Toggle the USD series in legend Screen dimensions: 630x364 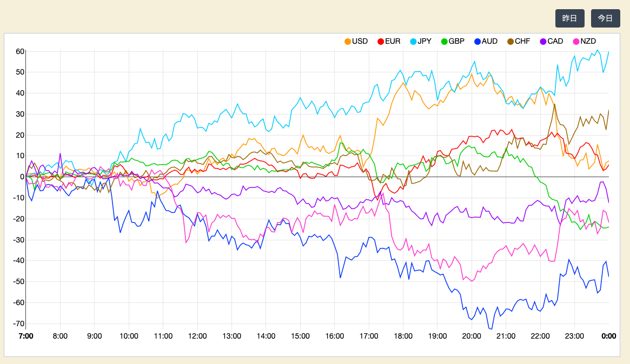360,42
